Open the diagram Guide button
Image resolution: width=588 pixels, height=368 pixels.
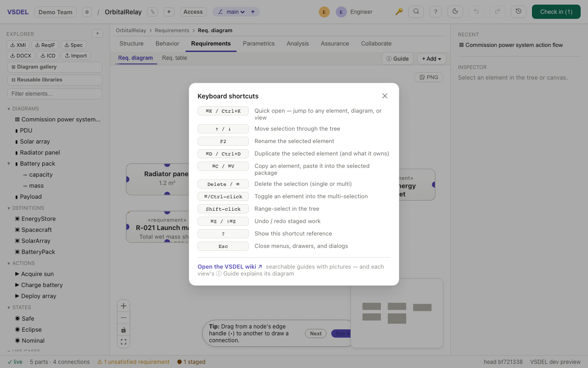397,59
